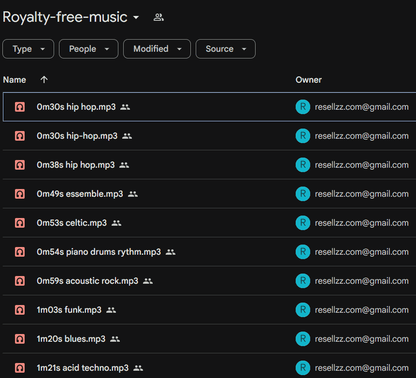Reverse sort order using the Name arrow
The image size is (416, 378).
click(44, 80)
